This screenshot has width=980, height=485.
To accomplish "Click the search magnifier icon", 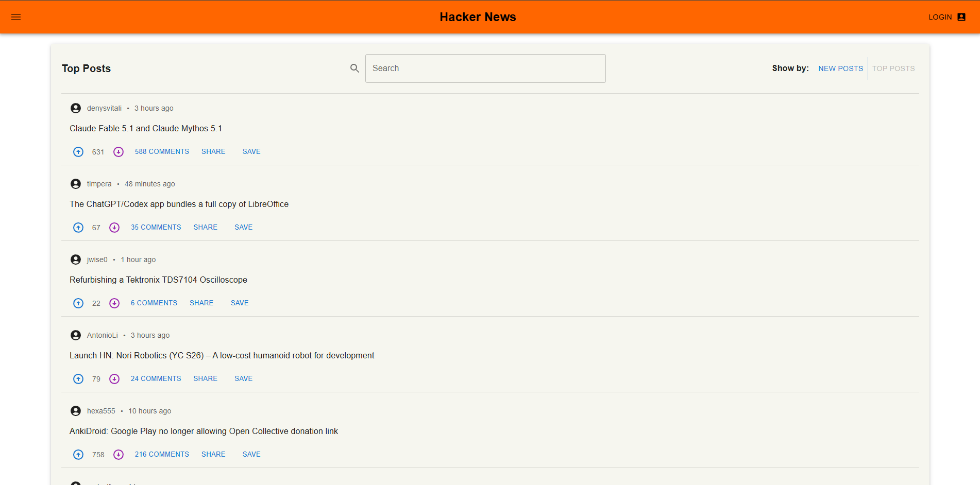I will point(354,68).
